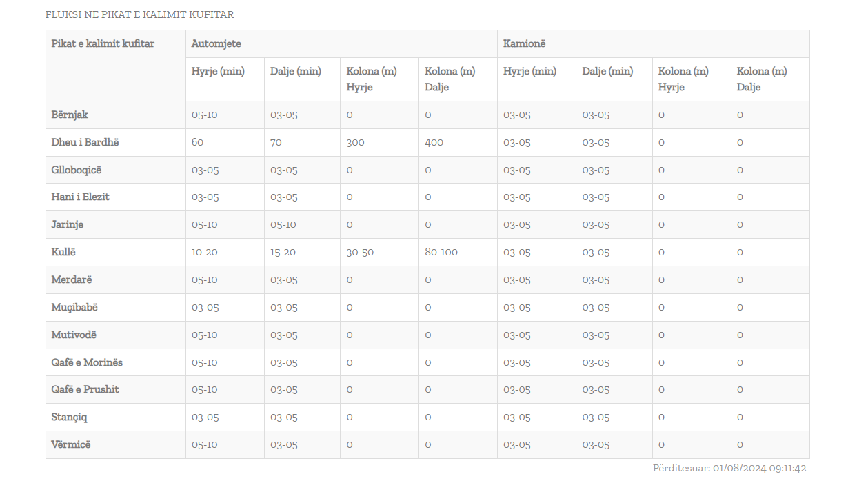The height and width of the screenshot is (481, 868).
Task: Click the Jarinje row label
Action: point(68,224)
